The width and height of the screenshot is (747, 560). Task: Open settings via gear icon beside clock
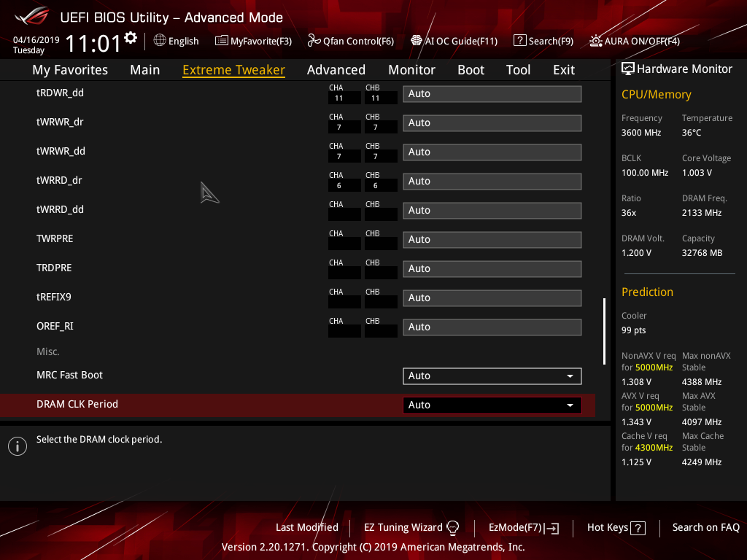click(x=131, y=38)
